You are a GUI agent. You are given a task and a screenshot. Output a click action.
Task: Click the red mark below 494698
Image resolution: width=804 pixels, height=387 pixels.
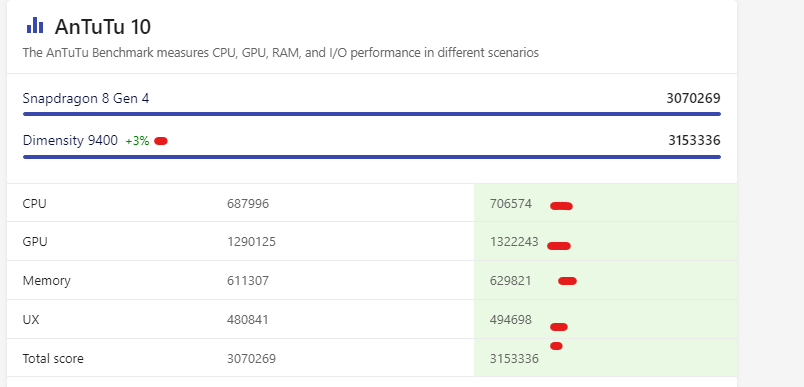(x=559, y=327)
